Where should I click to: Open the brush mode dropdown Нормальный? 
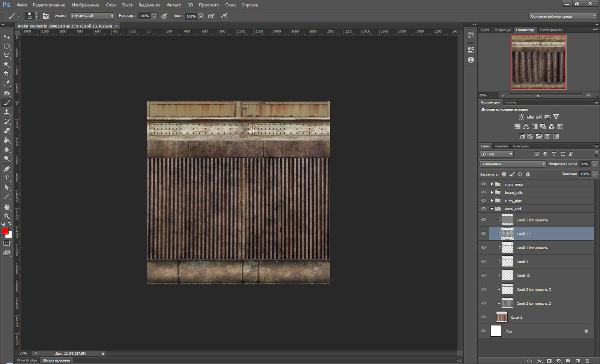pos(92,16)
